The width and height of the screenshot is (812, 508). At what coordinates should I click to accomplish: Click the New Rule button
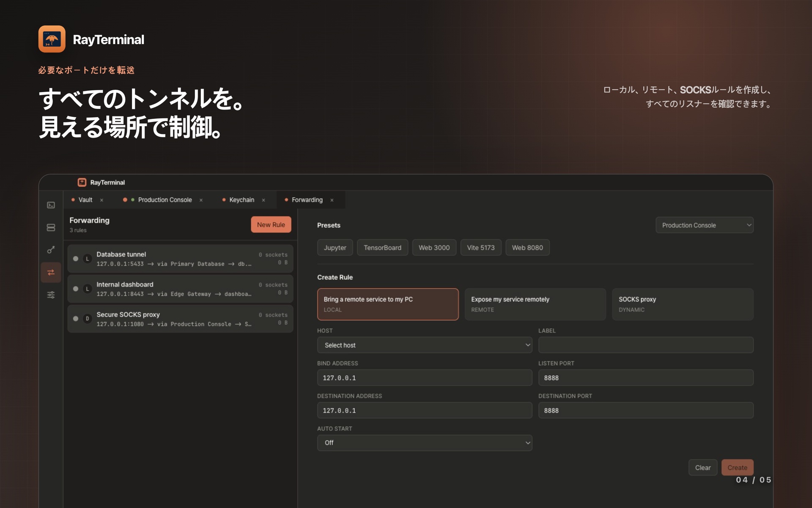pyautogui.click(x=271, y=225)
